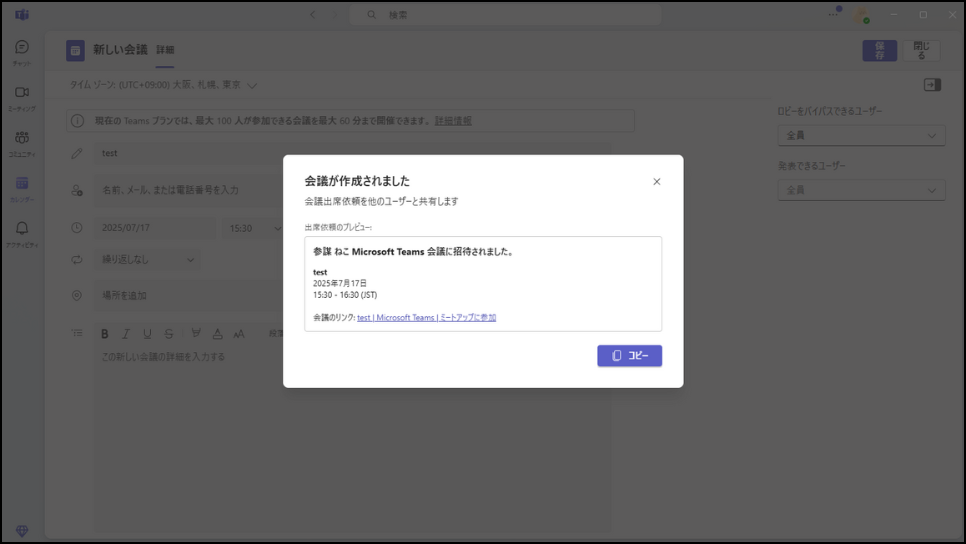This screenshot has width=966, height=544.
Task: Click the 保存 save button
Action: tap(879, 51)
